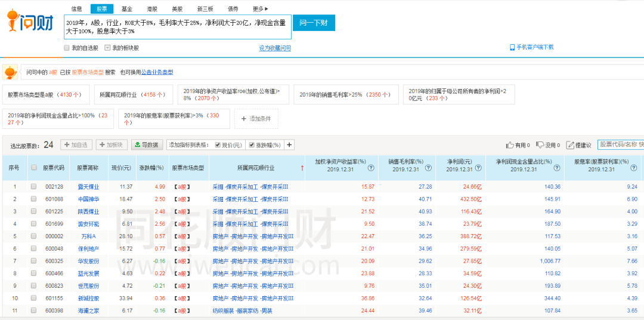Check the row checkbox for 海澜之家
Screen dimensions: 644x320
(x=33, y=310)
